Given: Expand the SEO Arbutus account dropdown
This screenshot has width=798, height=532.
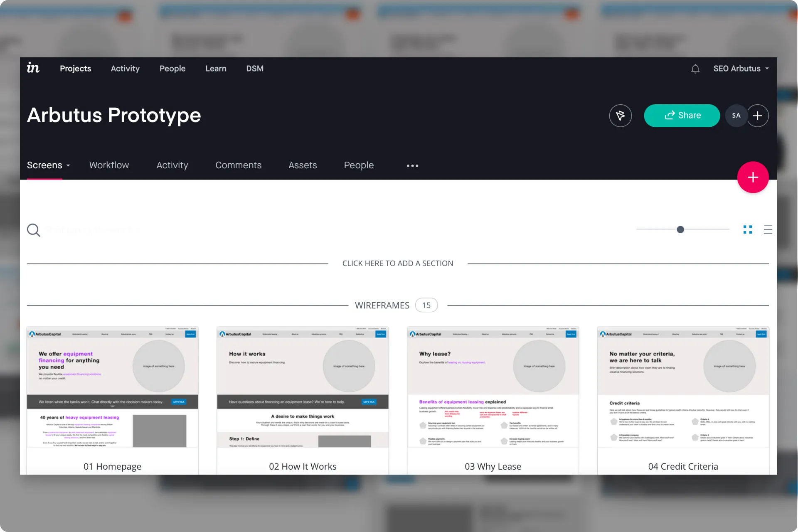Looking at the screenshot, I should [x=741, y=69].
